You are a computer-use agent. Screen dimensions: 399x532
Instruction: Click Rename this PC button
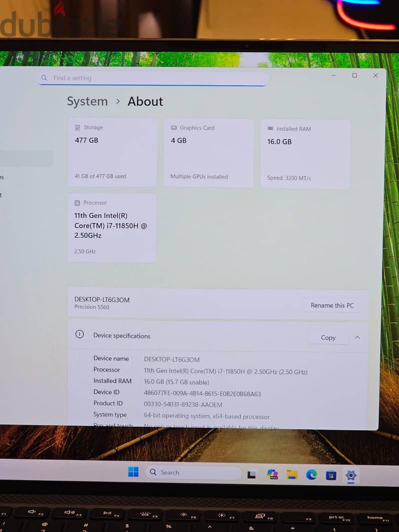332,305
